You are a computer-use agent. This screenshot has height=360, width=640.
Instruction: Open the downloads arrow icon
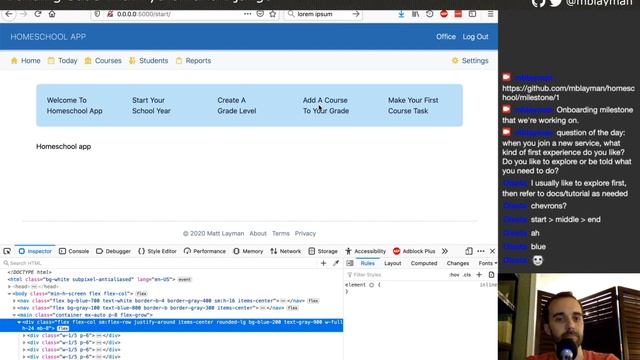click(x=401, y=14)
